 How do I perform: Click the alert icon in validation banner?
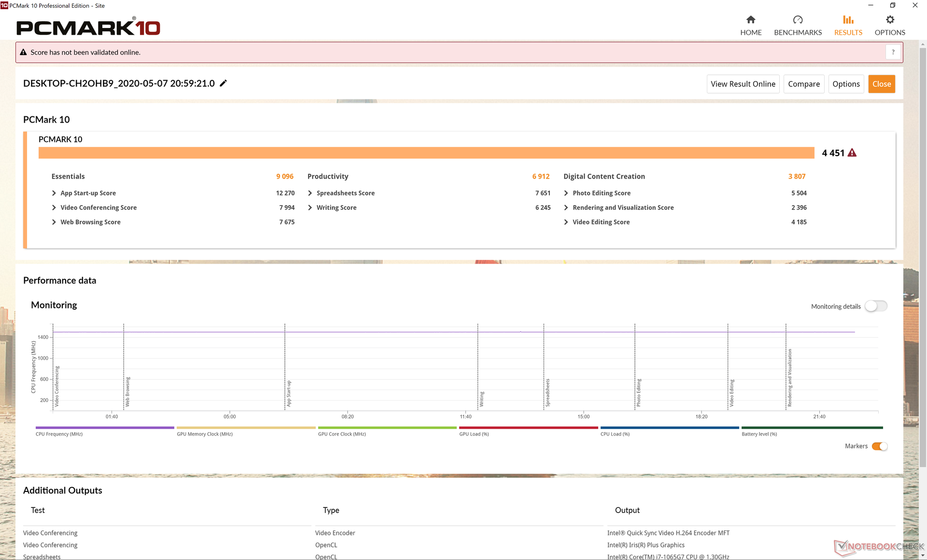coord(23,52)
